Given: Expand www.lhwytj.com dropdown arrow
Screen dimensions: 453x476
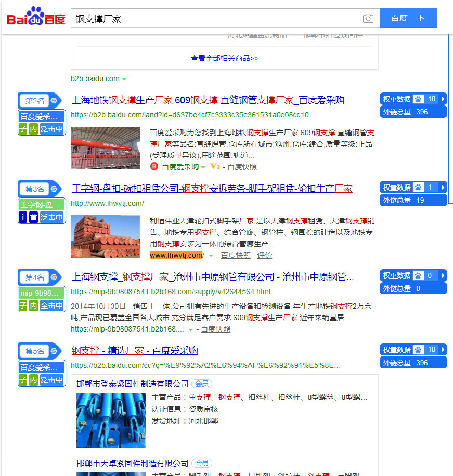Looking at the screenshot, I should pos(211,256).
